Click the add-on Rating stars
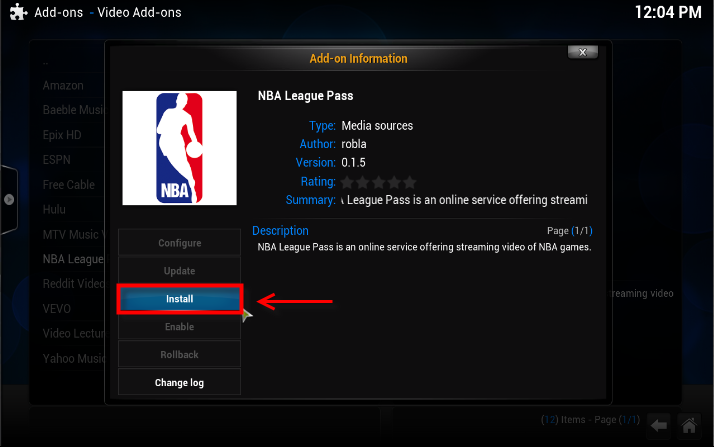714x447 pixels. (378, 182)
